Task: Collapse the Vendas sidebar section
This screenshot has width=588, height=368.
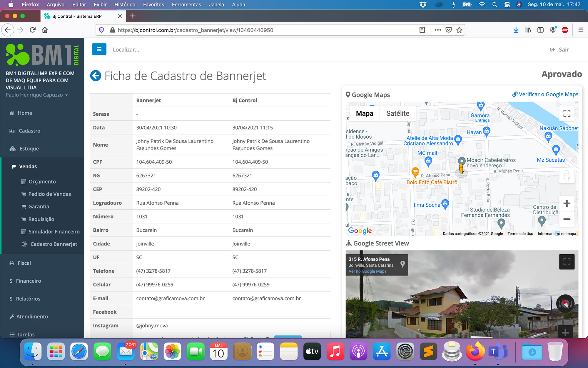Action: [x=28, y=166]
